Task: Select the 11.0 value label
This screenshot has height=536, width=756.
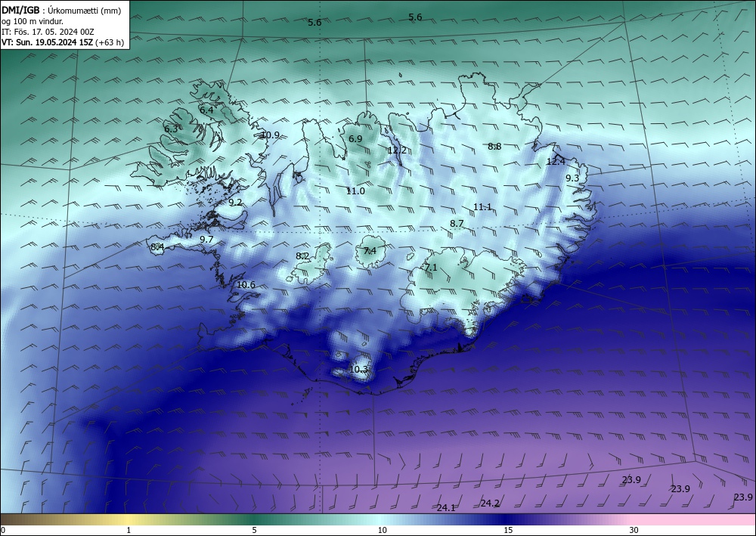Action: [355, 191]
